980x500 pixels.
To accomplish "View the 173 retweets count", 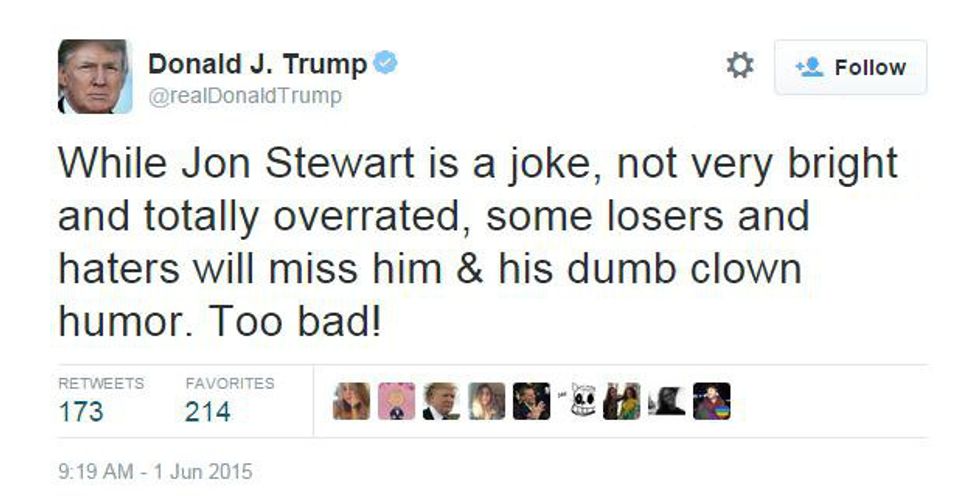I will 81,412.
